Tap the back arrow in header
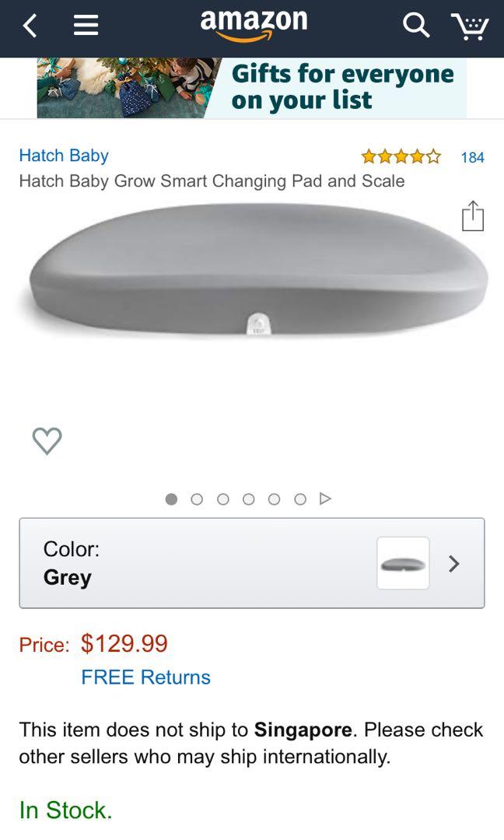The width and height of the screenshot is (504, 840). pos(30,26)
